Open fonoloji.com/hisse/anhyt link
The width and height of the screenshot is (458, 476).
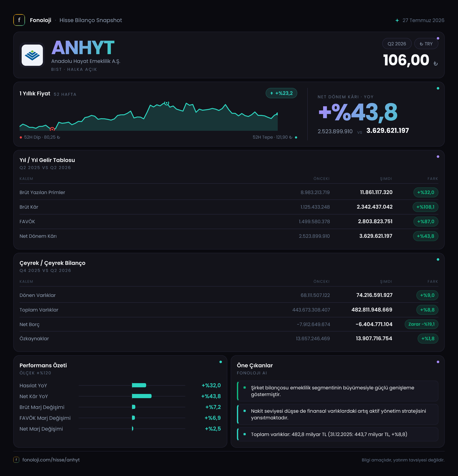[51, 460]
